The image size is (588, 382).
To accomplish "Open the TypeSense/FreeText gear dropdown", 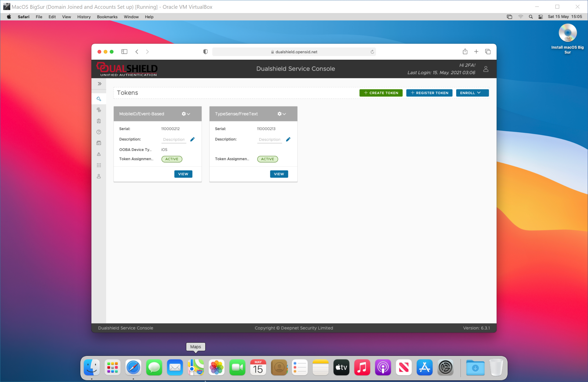I will point(281,114).
